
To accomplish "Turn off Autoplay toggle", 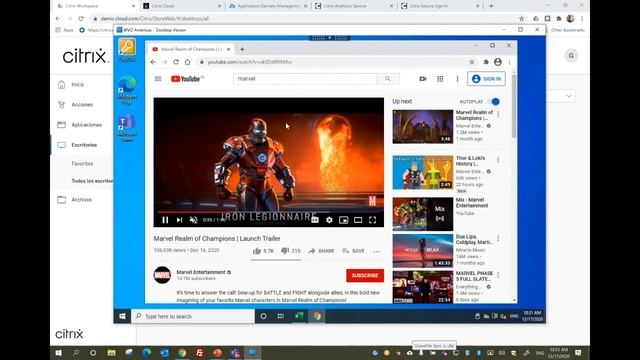I will coord(493,101).
